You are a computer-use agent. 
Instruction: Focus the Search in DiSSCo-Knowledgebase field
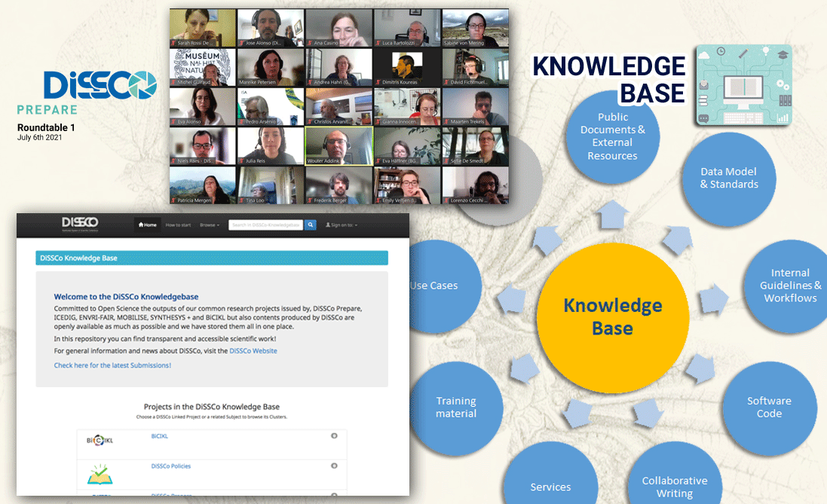[x=266, y=225]
